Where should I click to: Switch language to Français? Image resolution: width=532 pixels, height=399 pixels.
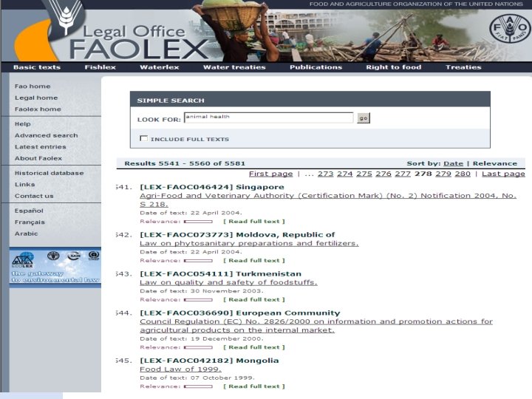(30, 222)
